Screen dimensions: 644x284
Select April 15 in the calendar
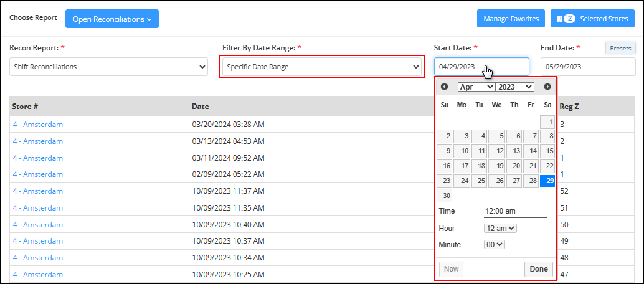547,151
